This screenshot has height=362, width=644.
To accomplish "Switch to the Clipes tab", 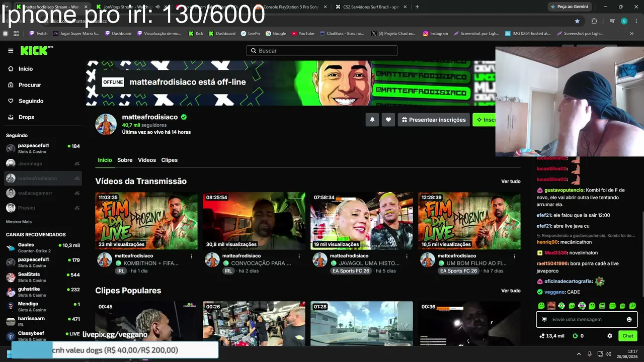I will pyautogui.click(x=170, y=160).
